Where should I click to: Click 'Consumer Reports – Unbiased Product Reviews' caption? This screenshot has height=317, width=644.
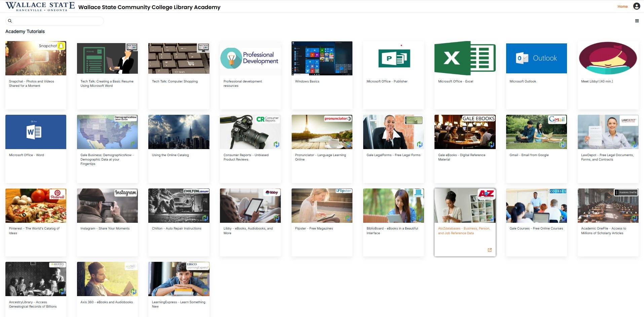click(246, 157)
